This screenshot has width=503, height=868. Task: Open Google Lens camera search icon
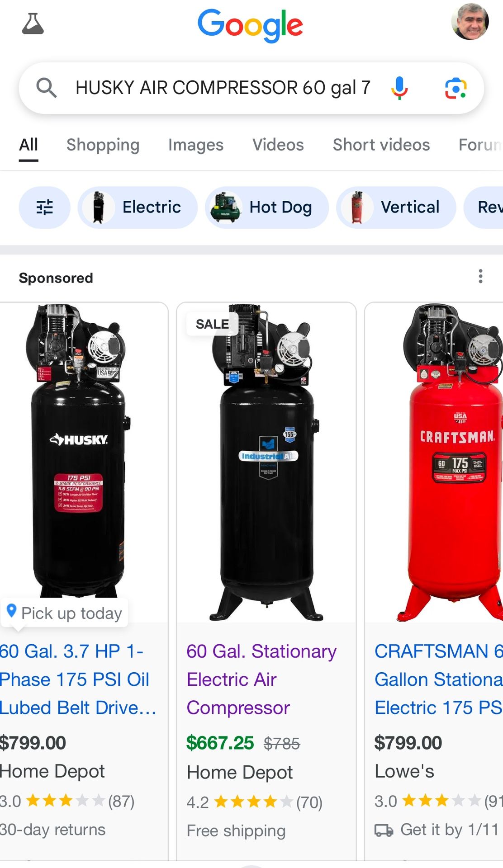(x=456, y=88)
